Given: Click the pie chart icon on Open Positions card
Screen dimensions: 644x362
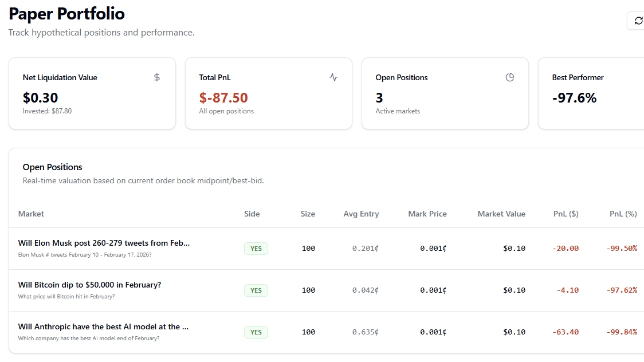Looking at the screenshot, I should pyautogui.click(x=510, y=77).
